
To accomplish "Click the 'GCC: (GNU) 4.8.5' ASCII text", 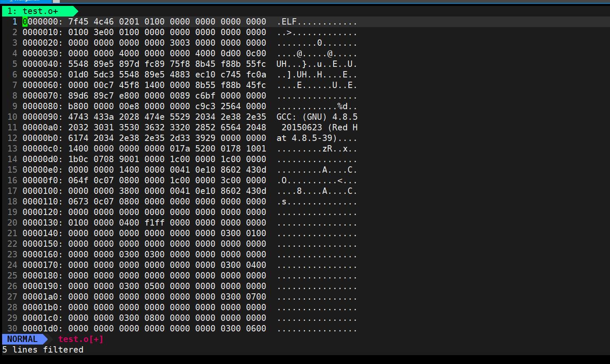I will click(317, 117).
